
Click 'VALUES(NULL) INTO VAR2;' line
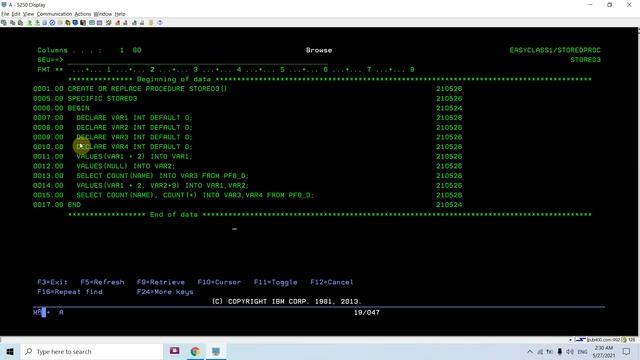pos(125,166)
